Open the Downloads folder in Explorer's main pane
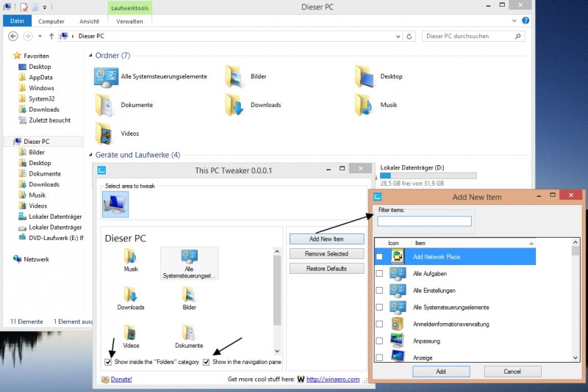This screenshot has height=392, width=588. pyautogui.click(x=253, y=105)
